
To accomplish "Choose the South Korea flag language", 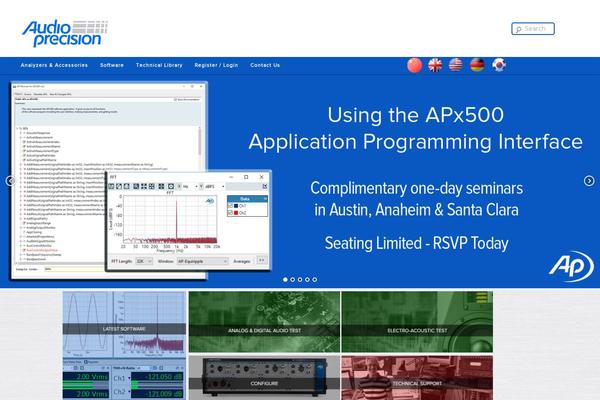I will click(499, 65).
